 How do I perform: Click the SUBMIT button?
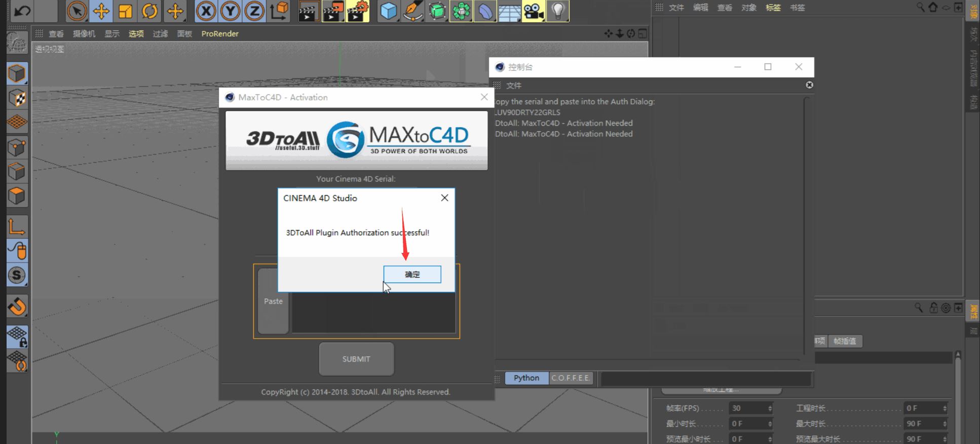pyautogui.click(x=356, y=359)
